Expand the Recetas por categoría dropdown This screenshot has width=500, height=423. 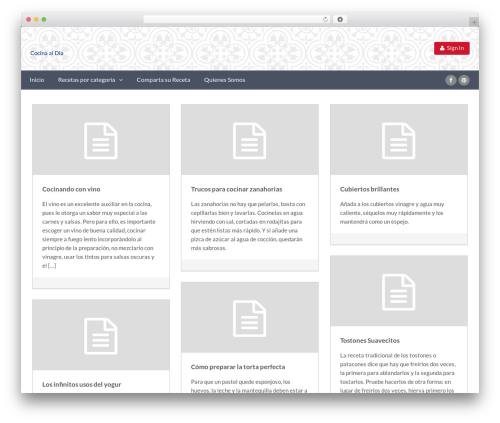click(x=90, y=80)
